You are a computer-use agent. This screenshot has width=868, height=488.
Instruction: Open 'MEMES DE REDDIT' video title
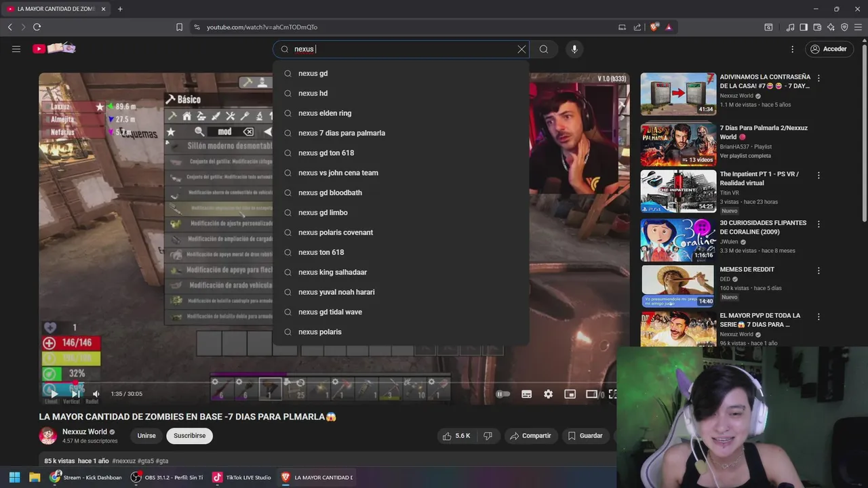(747, 269)
